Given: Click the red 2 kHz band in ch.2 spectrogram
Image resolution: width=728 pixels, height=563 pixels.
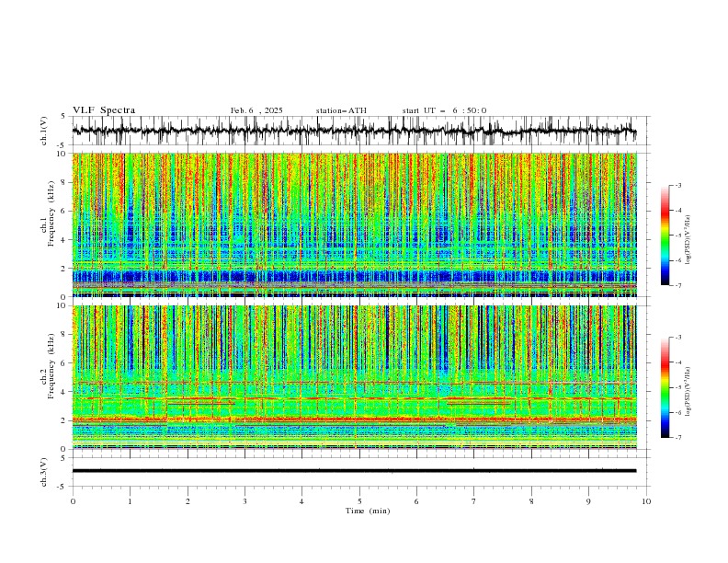Looking at the screenshot, I should click(354, 419).
